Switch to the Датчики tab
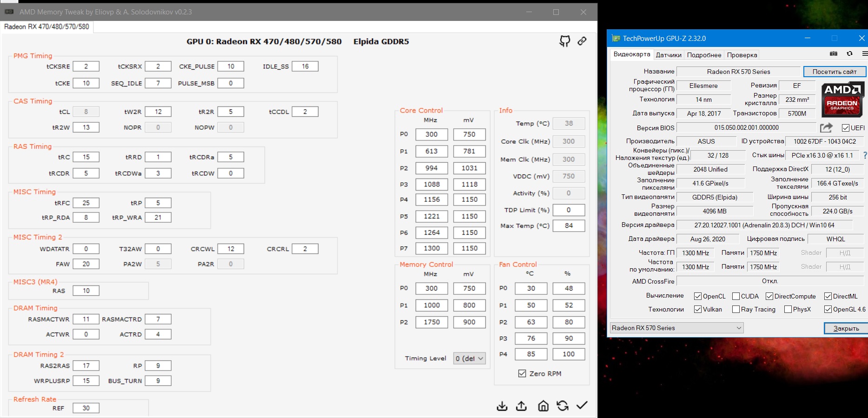The width and height of the screenshot is (868, 418). tap(669, 55)
